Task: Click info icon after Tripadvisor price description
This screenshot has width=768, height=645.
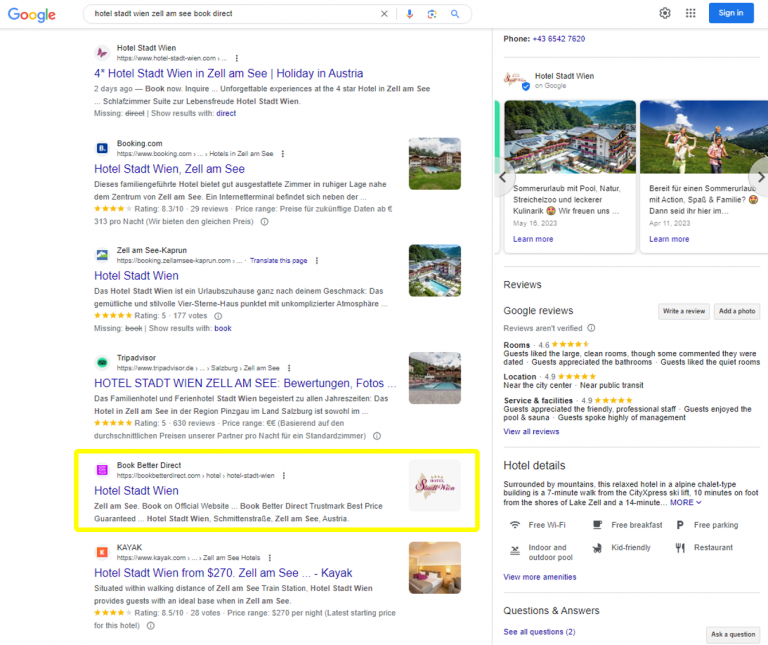Action: (377, 436)
